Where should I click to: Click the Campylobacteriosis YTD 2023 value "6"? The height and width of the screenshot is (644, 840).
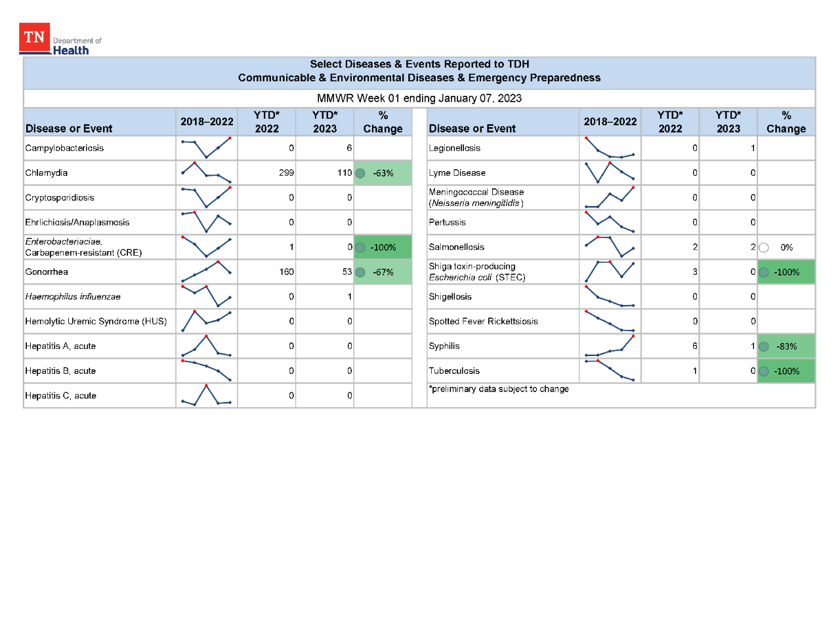click(x=349, y=148)
